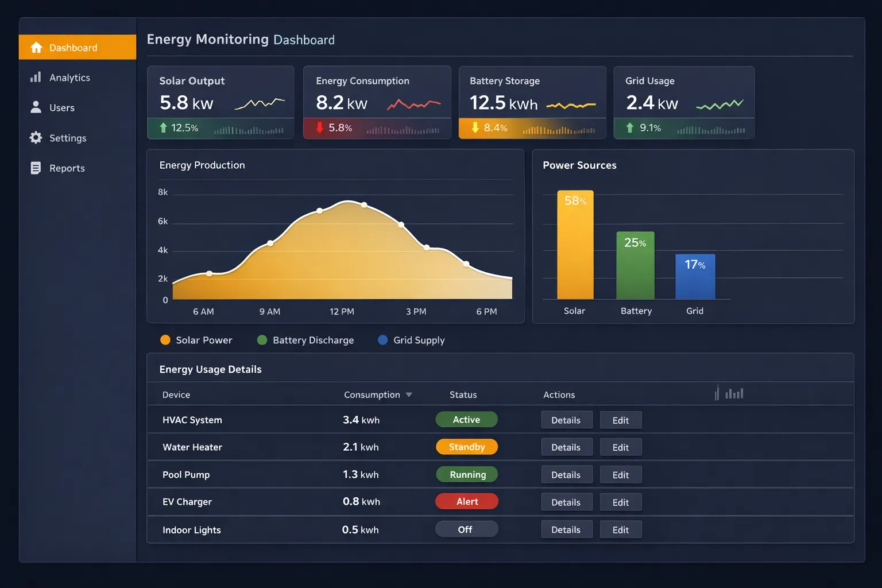882x588 pixels.
Task: Click the green up arrow in Grid Usage
Action: pos(630,127)
